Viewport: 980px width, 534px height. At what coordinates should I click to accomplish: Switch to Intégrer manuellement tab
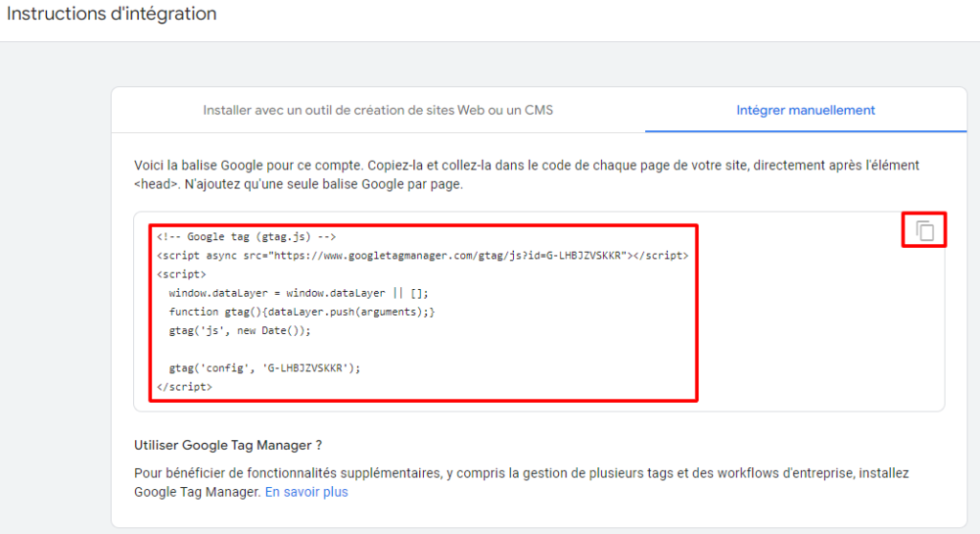tap(805, 110)
